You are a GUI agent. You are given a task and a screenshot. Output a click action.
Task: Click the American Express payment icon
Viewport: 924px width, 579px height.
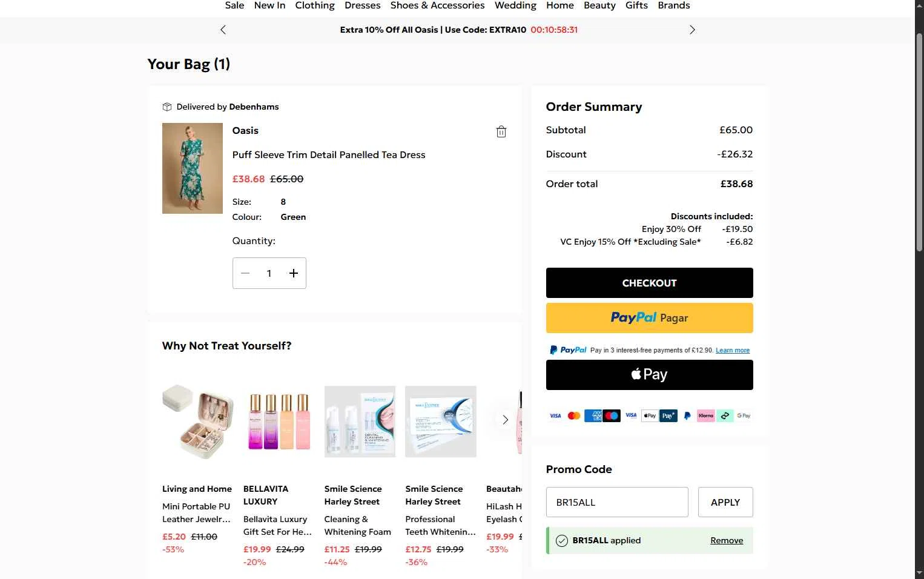tap(593, 415)
